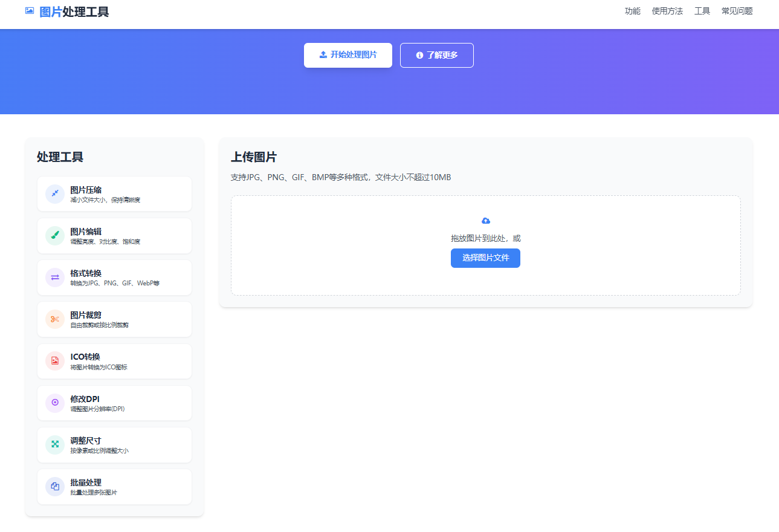Click the 图片裁剪 scissors icon

point(55,319)
